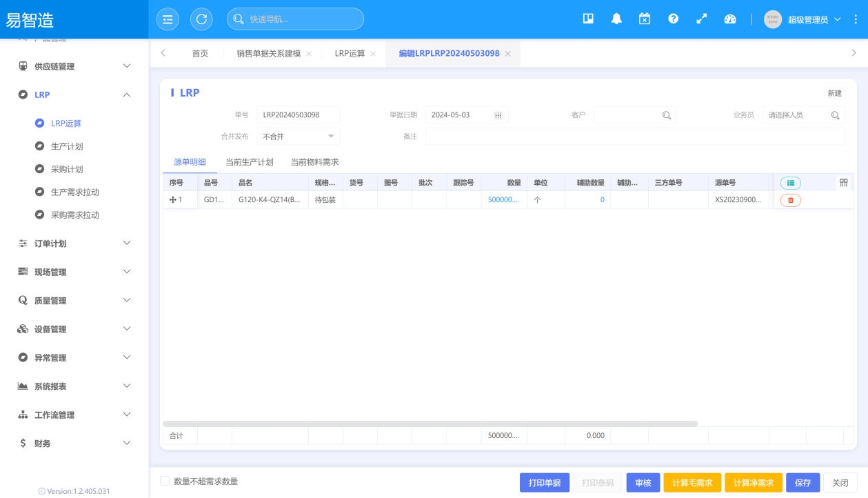Click the table horizontal scrollbar
Image resolution: width=868 pixels, height=498 pixels.
click(x=430, y=424)
